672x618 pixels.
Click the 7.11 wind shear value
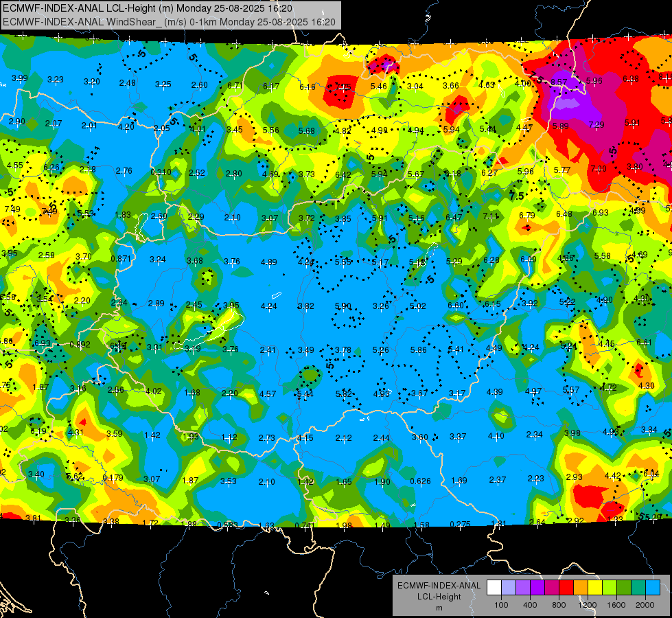pyautogui.click(x=491, y=216)
